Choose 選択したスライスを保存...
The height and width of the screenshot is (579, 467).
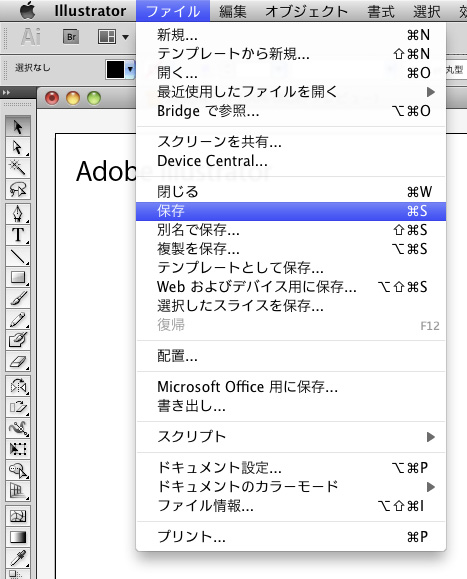click(x=291, y=306)
